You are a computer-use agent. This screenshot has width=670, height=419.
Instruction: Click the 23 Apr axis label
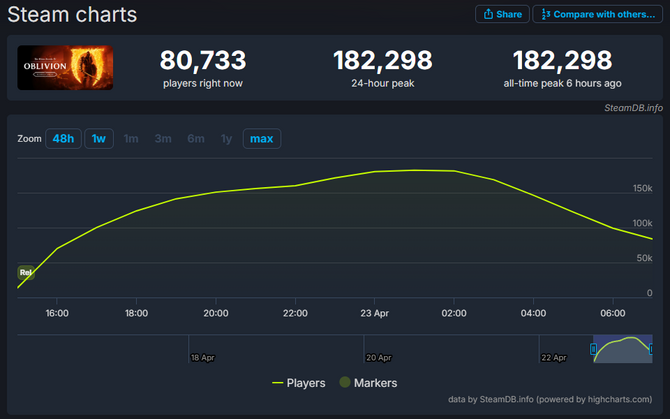click(374, 313)
